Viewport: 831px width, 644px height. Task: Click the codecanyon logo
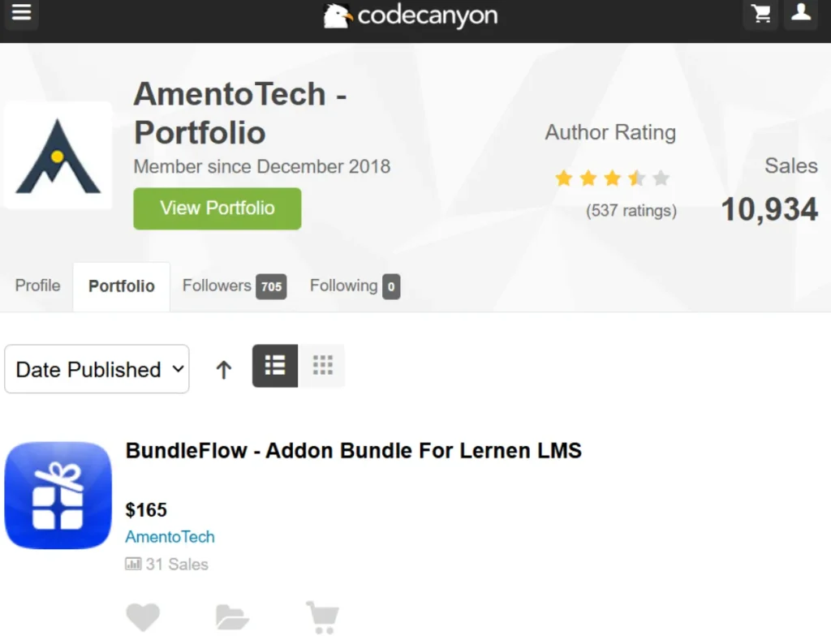coord(411,16)
